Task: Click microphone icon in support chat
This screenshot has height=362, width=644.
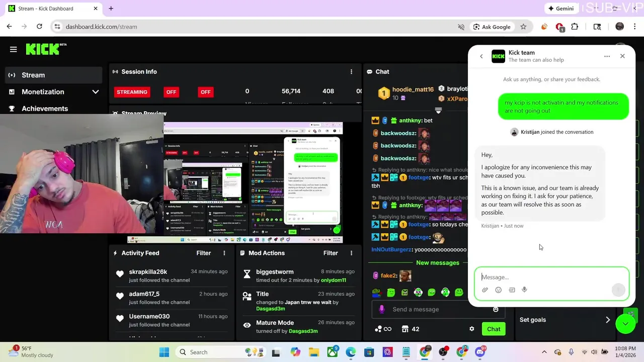Action: [524, 290]
